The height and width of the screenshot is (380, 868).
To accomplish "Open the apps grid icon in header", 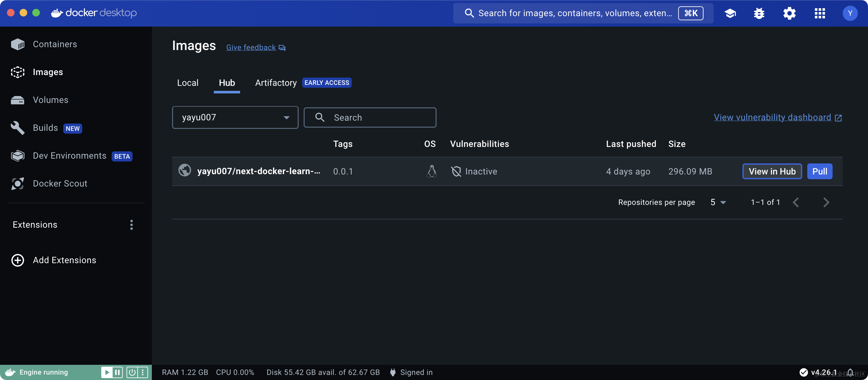I will [x=820, y=13].
